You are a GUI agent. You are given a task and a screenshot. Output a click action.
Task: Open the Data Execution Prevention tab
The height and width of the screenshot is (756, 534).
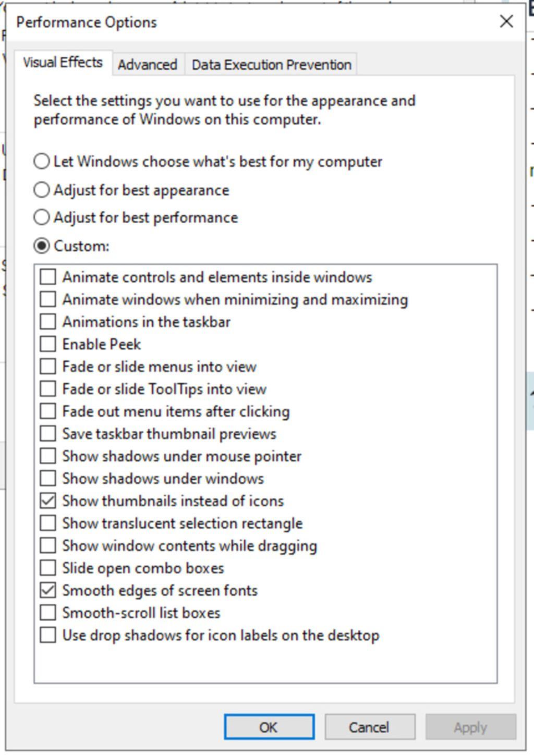271,65
